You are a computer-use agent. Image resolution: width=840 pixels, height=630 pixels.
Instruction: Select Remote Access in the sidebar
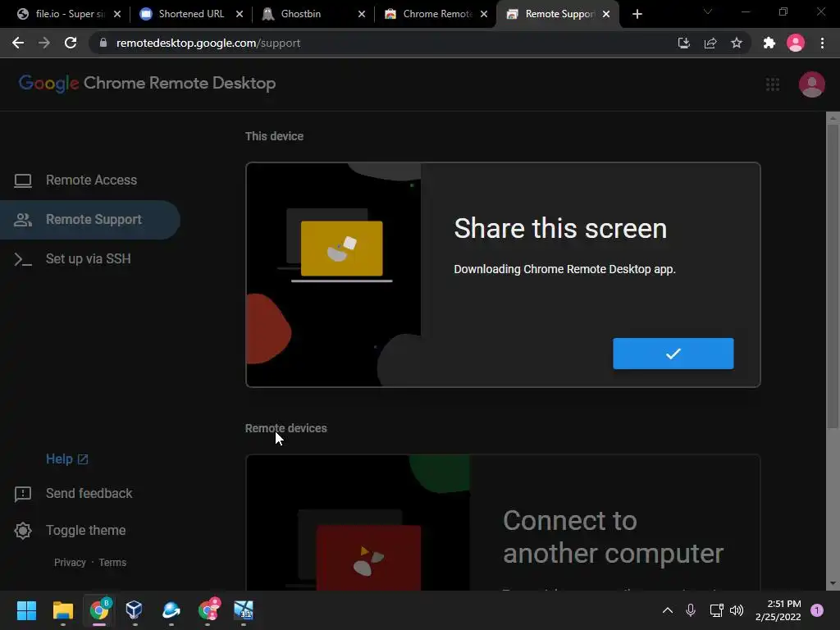pyautogui.click(x=90, y=180)
